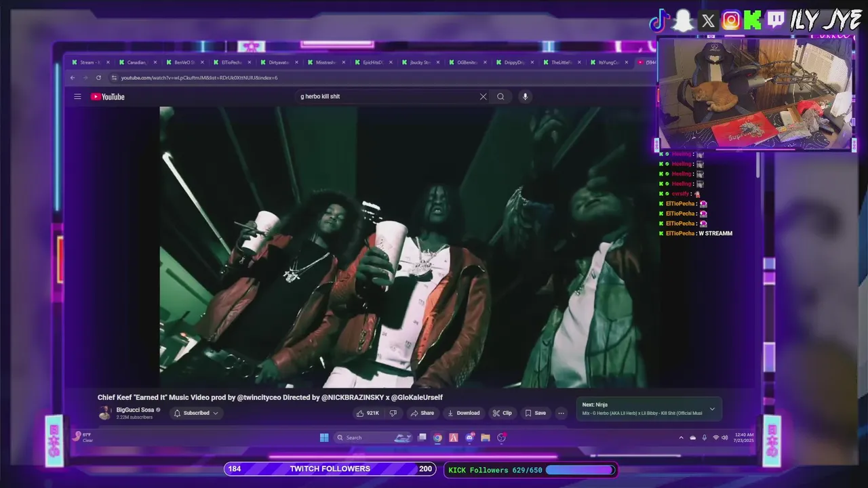This screenshot has height=488, width=868.
Task: Open more actions ellipsis under video
Action: coord(561,413)
